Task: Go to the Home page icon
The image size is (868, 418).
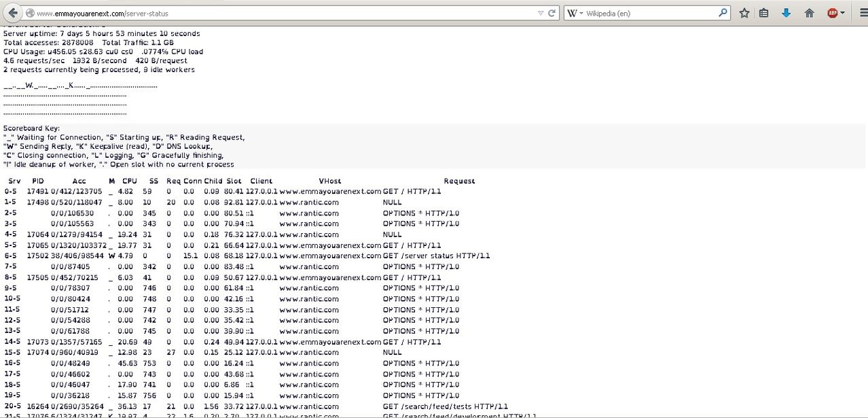Action: click(x=809, y=13)
